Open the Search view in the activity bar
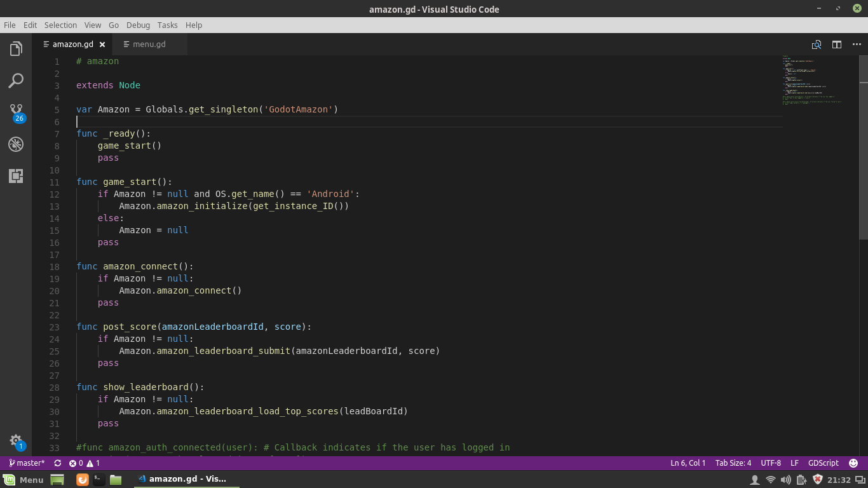This screenshot has width=868, height=488. pyautogui.click(x=16, y=81)
